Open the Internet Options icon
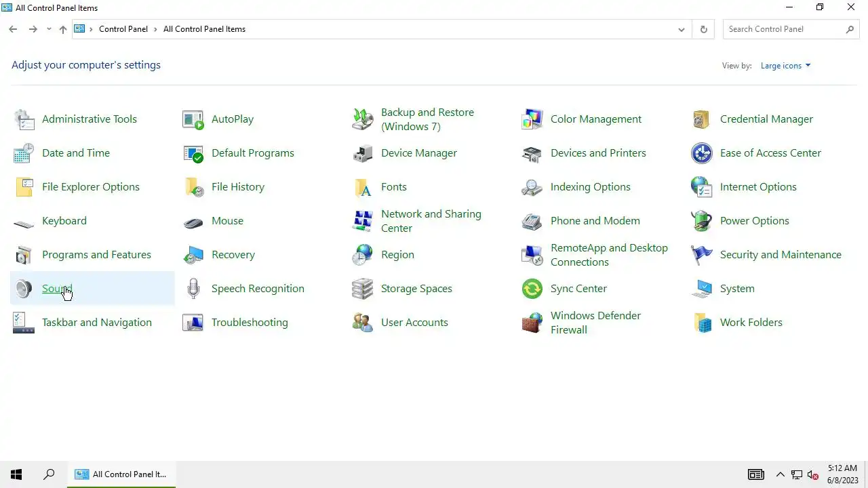Screen dimensions: 868x488 (702, 187)
